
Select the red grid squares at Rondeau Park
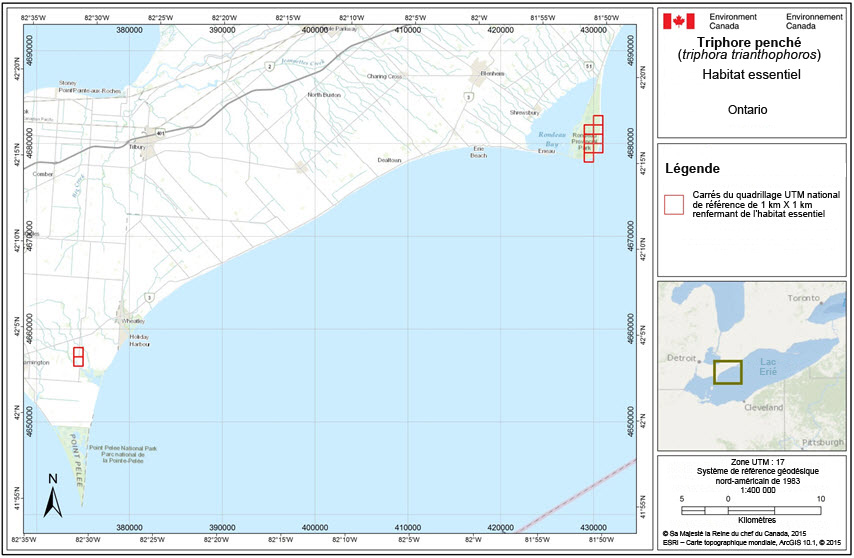point(594,138)
